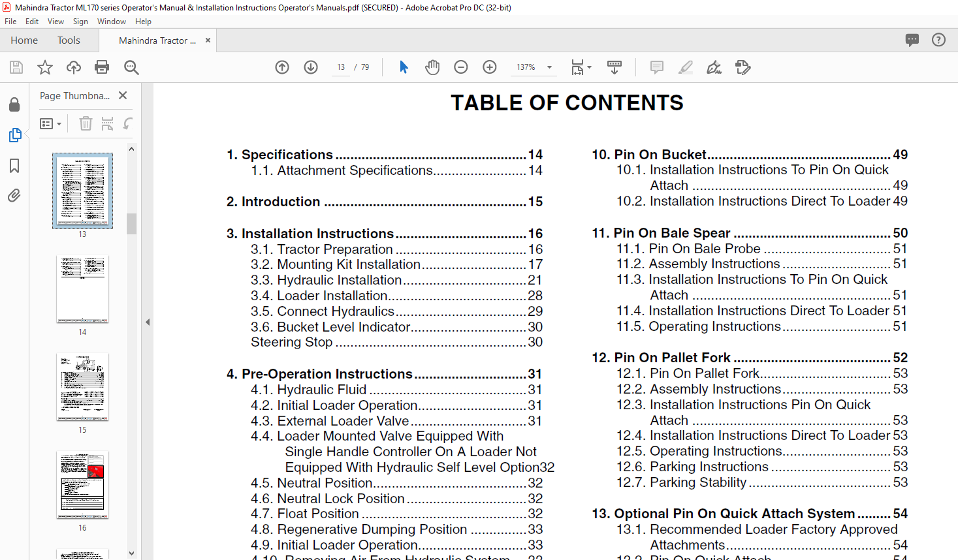Show security settings via lock icon

[14, 104]
